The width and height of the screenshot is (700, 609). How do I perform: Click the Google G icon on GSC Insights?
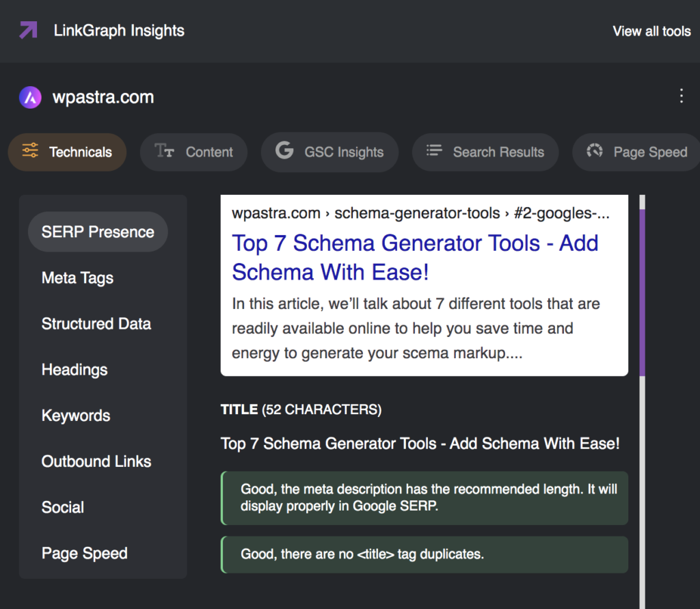click(x=284, y=152)
